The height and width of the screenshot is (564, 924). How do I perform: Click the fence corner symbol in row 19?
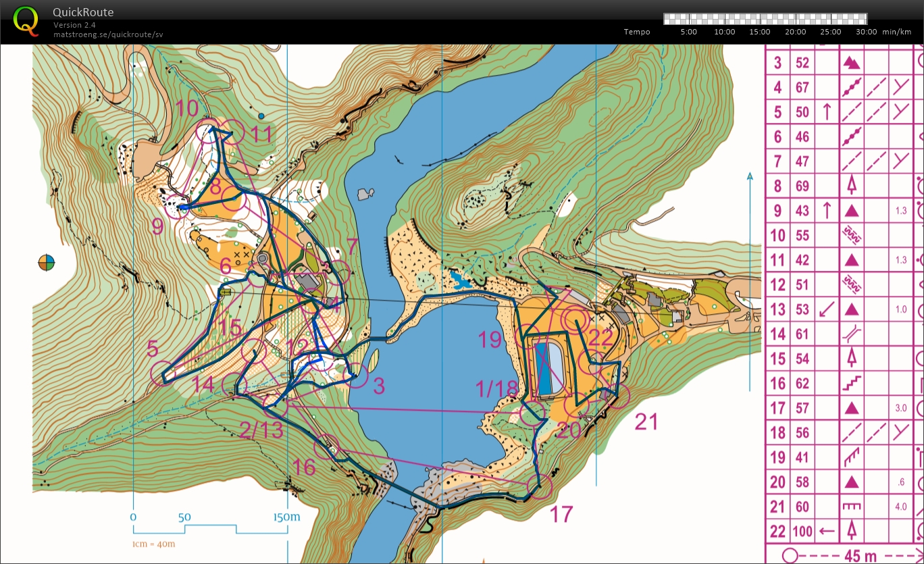(851, 457)
